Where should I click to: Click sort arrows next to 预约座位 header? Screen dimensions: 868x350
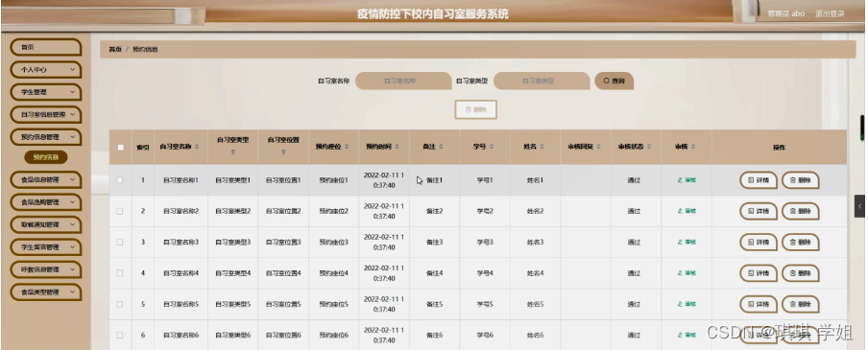click(x=347, y=147)
